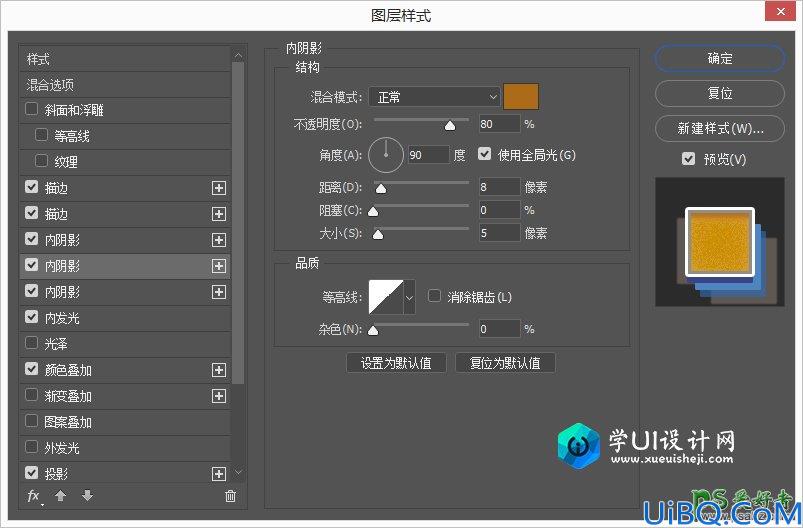Click the 距离(D) distance slider handle
Viewport: 803px width, 528px height.
tap(381, 188)
